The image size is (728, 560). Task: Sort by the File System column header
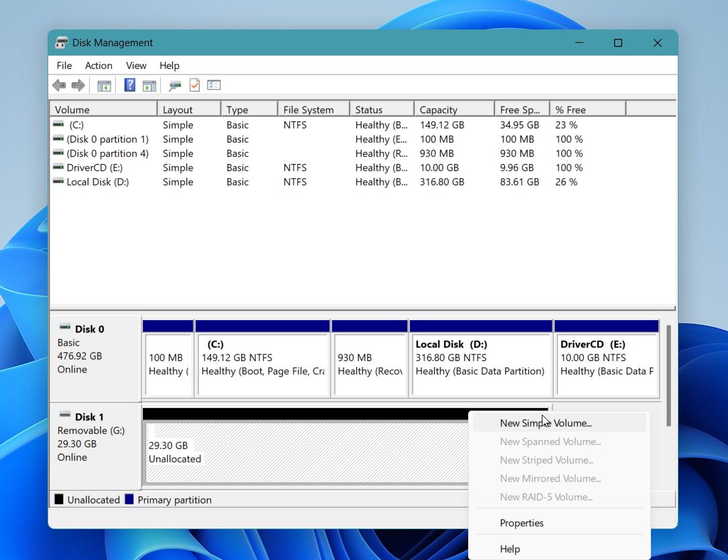[x=313, y=110]
